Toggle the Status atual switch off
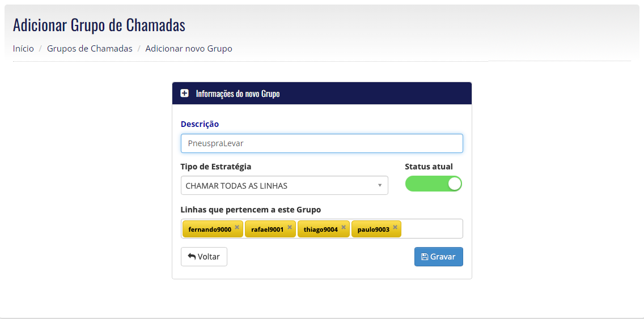The image size is (644, 319). pyautogui.click(x=433, y=184)
